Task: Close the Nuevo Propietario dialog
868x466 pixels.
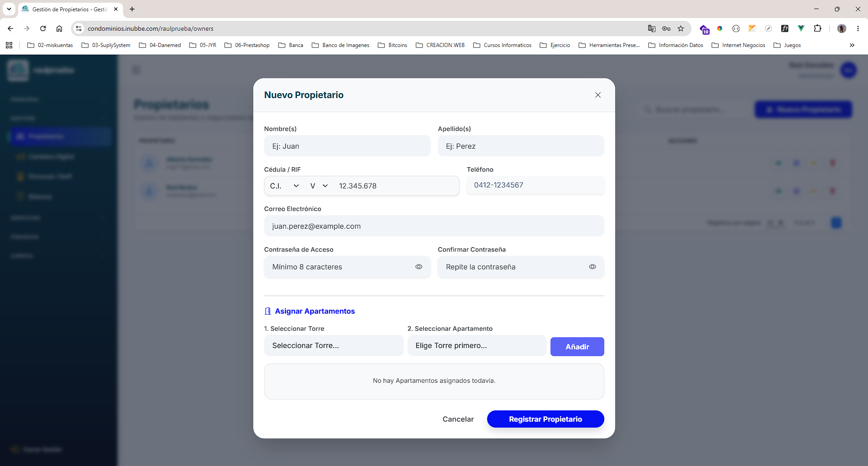Action: coord(598,95)
